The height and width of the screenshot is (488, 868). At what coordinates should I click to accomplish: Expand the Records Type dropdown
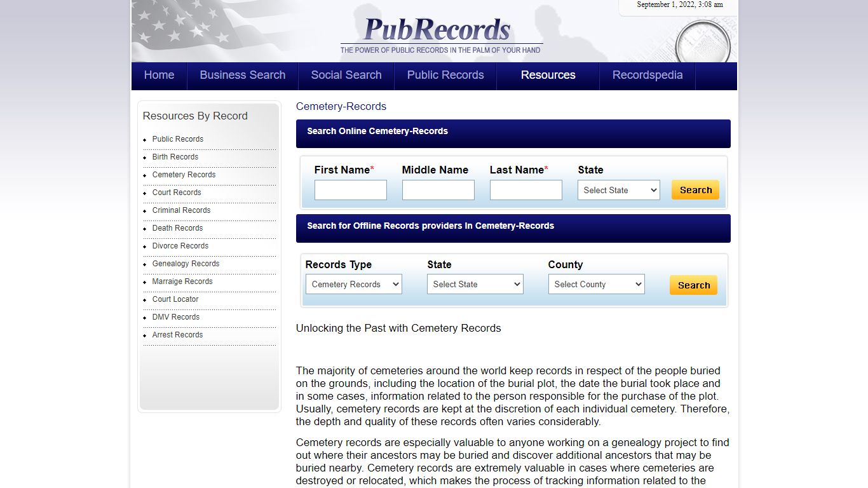click(x=354, y=284)
